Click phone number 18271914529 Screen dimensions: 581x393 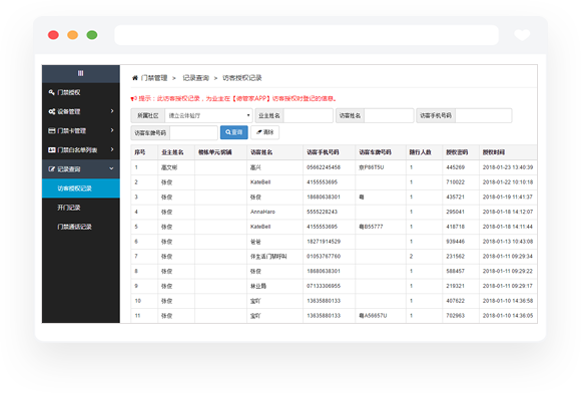[323, 242]
